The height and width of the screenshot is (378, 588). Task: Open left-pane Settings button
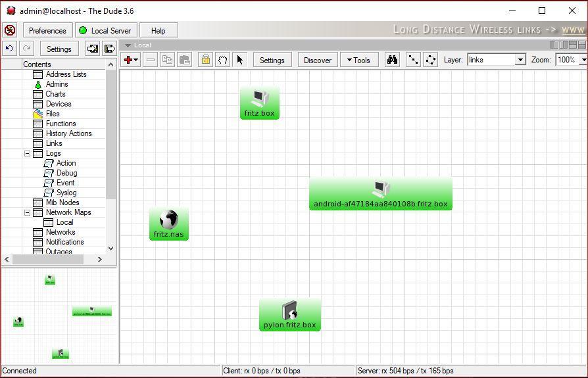click(59, 49)
